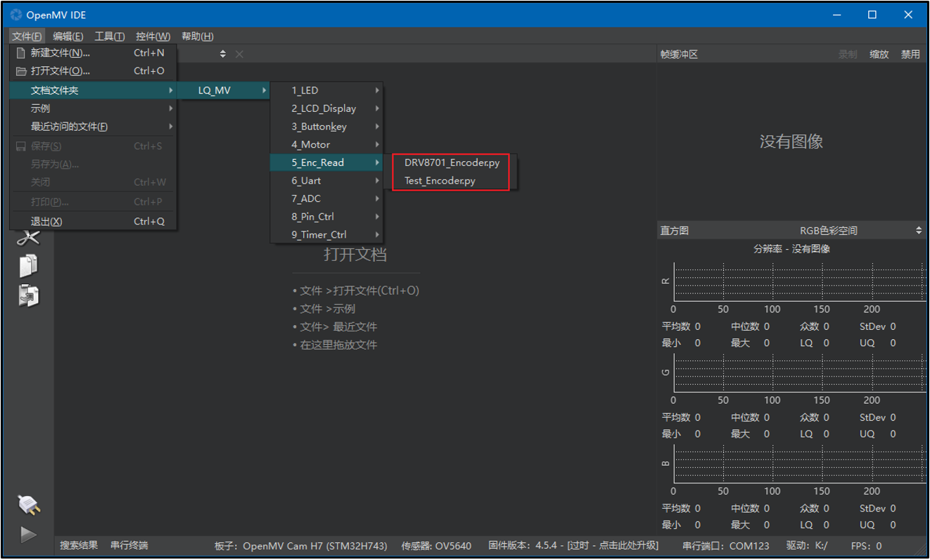Click the connect plug icon
The height and width of the screenshot is (560, 930).
coord(28,504)
